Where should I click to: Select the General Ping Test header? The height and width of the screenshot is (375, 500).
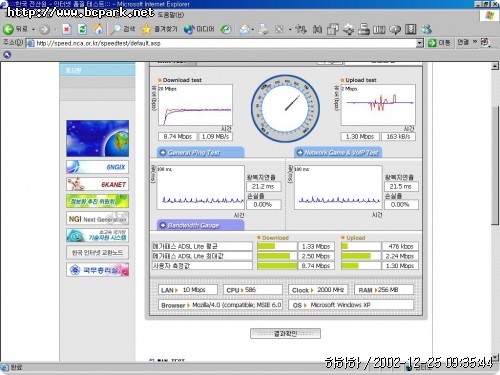pyautogui.click(x=200, y=152)
